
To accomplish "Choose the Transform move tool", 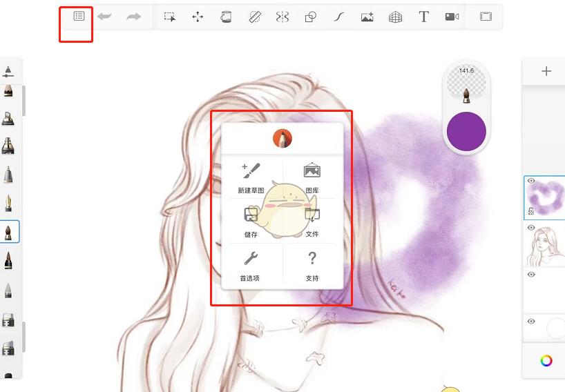I will pos(198,17).
